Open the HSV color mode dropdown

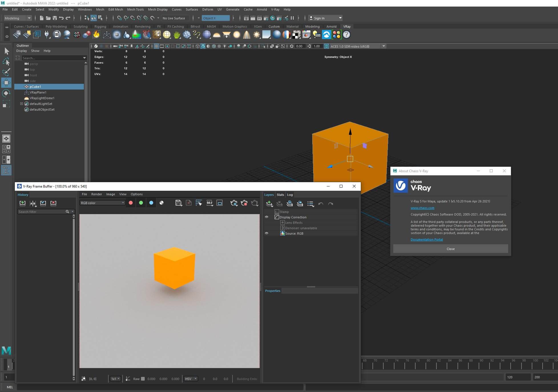coord(191,379)
